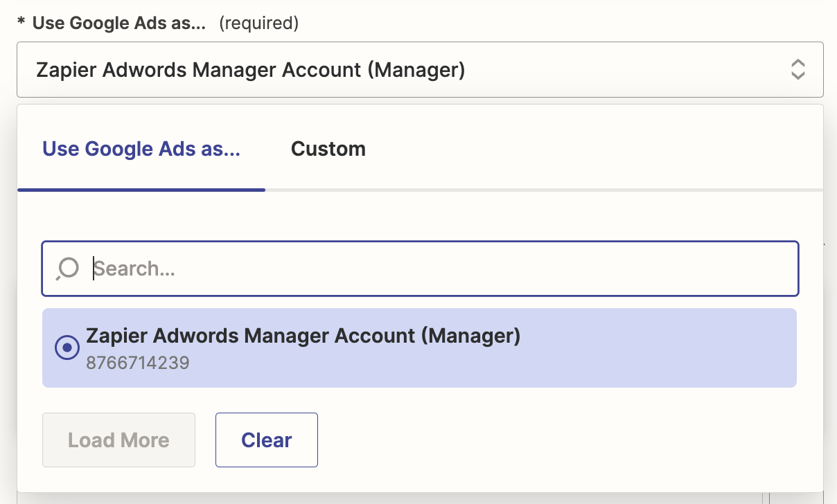Click the selected value text in collapsed dropdown
Screen dimensions: 837x504
coord(250,70)
